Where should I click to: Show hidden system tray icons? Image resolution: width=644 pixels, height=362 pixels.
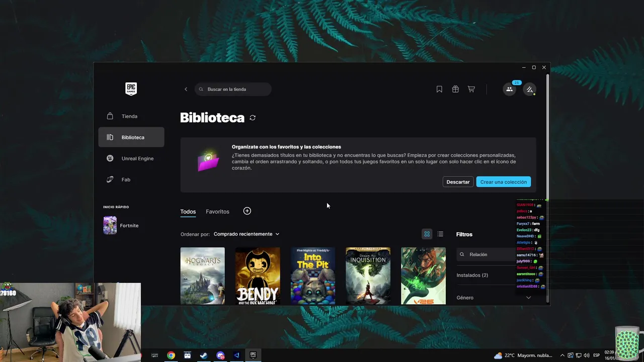[x=562, y=355]
